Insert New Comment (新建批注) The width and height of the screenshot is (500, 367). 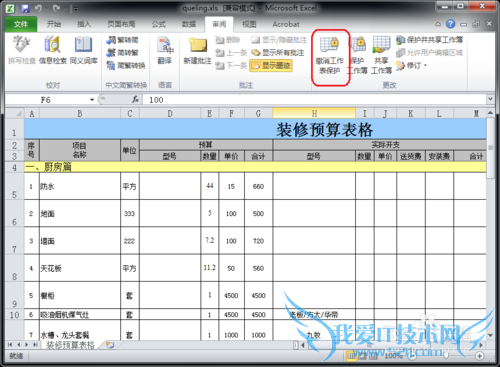click(x=197, y=50)
